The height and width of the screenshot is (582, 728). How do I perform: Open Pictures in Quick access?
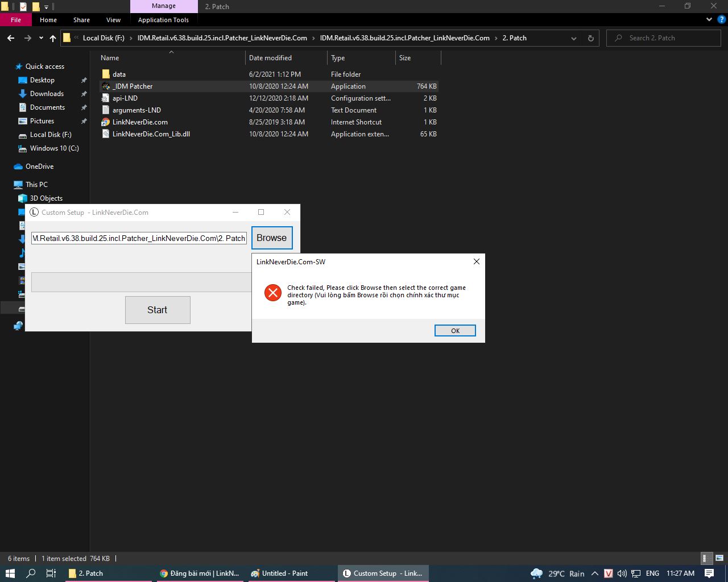(x=42, y=121)
